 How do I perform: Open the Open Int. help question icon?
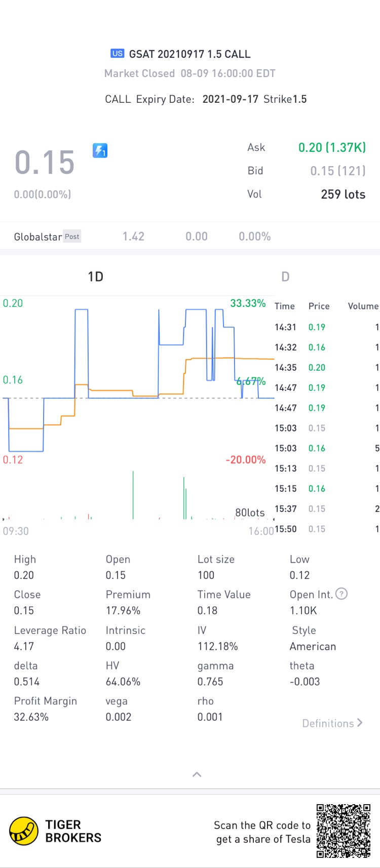coord(341,594)
